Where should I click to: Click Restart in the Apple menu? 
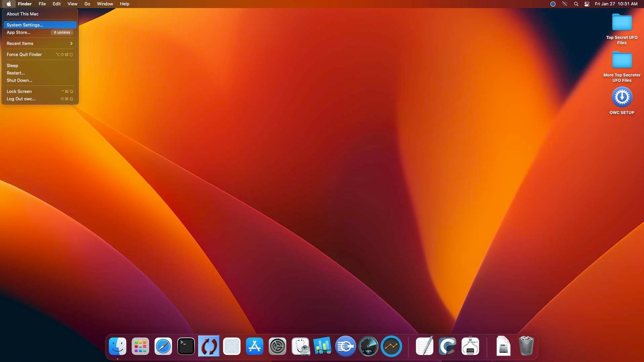pyautogui.click(x=15, y=73)
